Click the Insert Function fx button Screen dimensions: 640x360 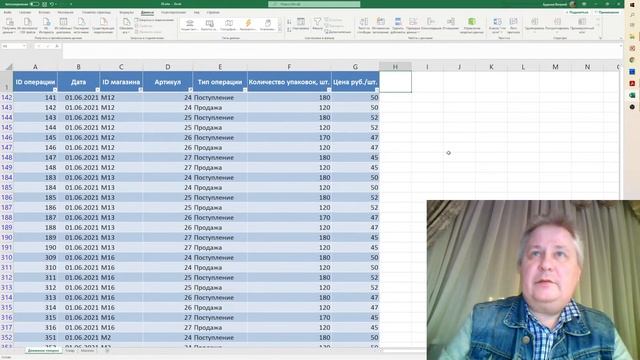coord(57,46)
